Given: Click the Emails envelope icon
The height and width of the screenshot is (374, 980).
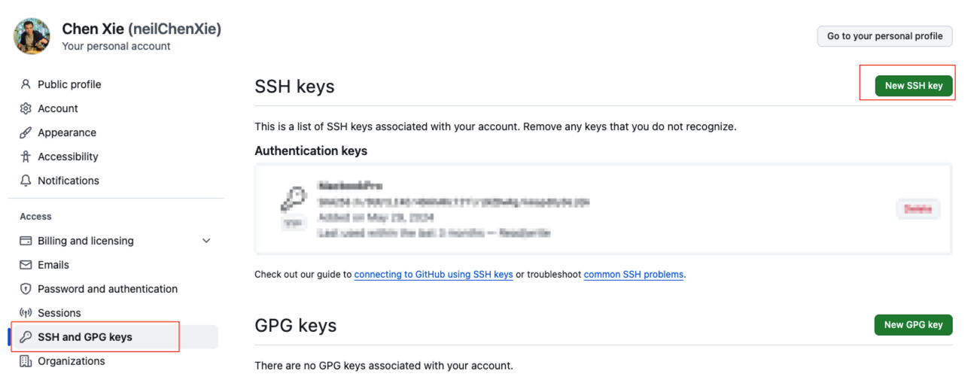Looking at the screenshot, I should pyautogui.click(x=26, y=265).
